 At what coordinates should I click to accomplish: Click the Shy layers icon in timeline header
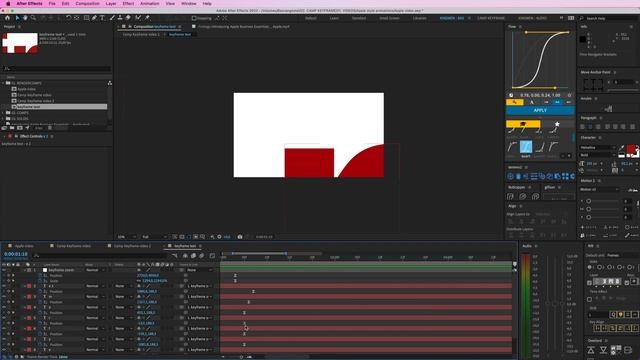(x=185, y=256)
